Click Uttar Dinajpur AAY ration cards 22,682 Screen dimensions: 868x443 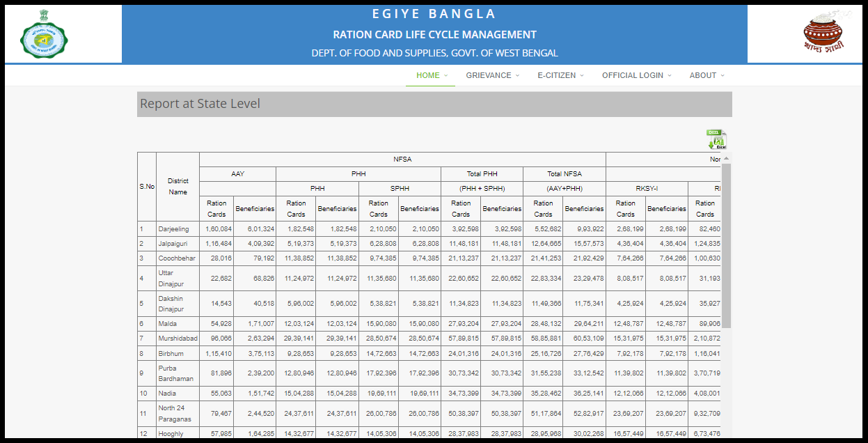[221, 279]
